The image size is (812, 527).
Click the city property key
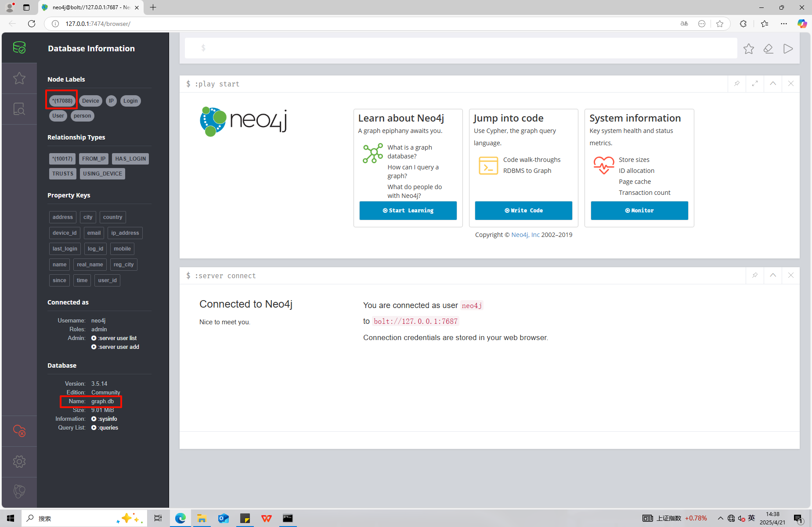88,217
